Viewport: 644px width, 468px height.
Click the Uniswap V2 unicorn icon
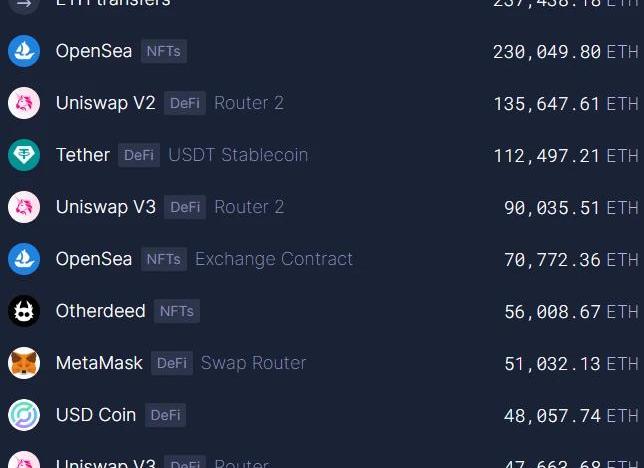[x=24, y=103]
